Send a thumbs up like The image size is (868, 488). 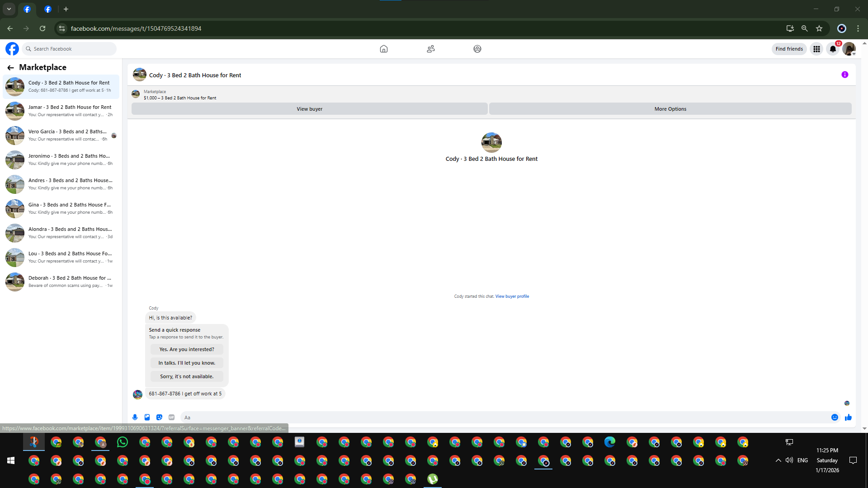click(848, 418)
